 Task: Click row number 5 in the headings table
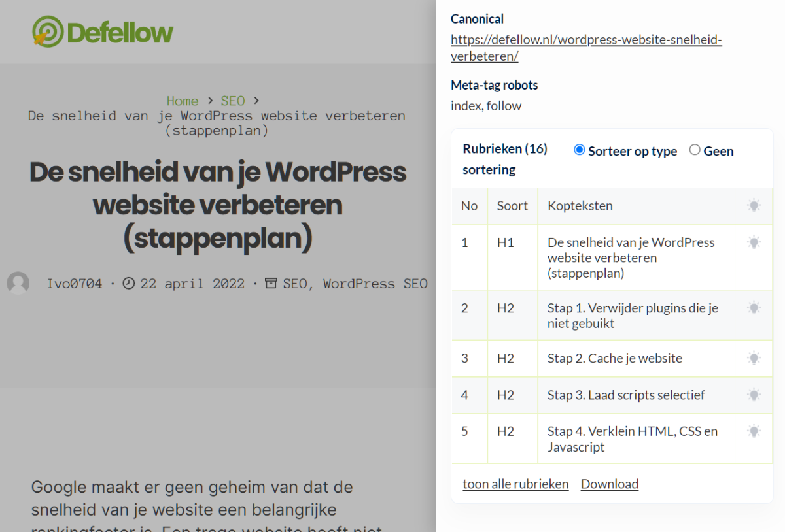[x=464, y=431]
